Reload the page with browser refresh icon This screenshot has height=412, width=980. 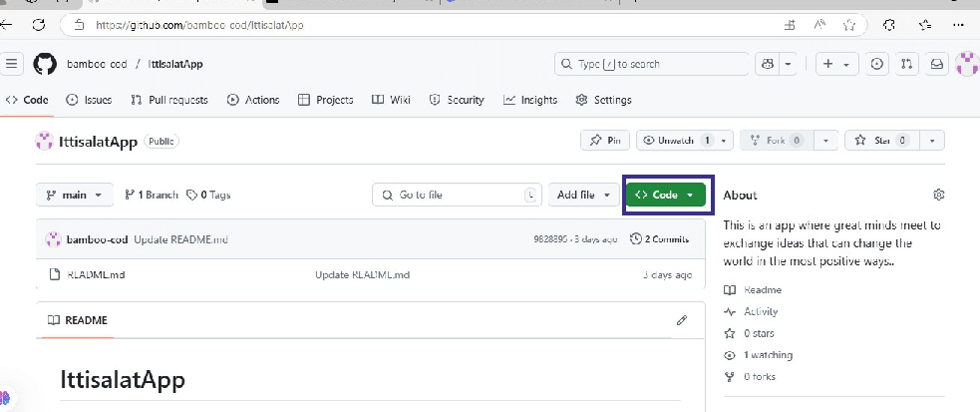(39, 25)
